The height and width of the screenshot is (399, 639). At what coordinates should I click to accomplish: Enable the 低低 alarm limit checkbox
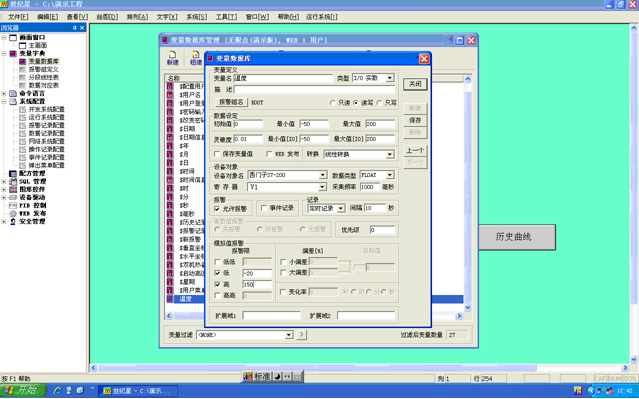217,262
